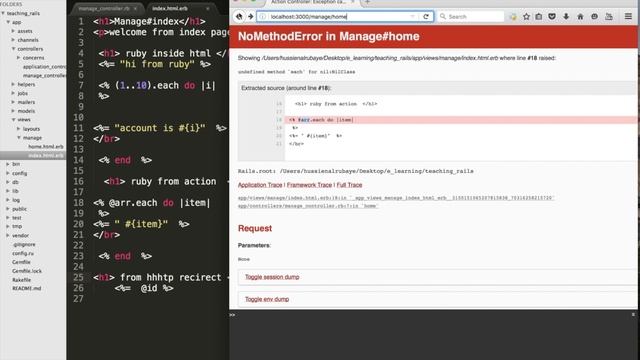Click the NoMethodError in Manage#home heading

329,36
